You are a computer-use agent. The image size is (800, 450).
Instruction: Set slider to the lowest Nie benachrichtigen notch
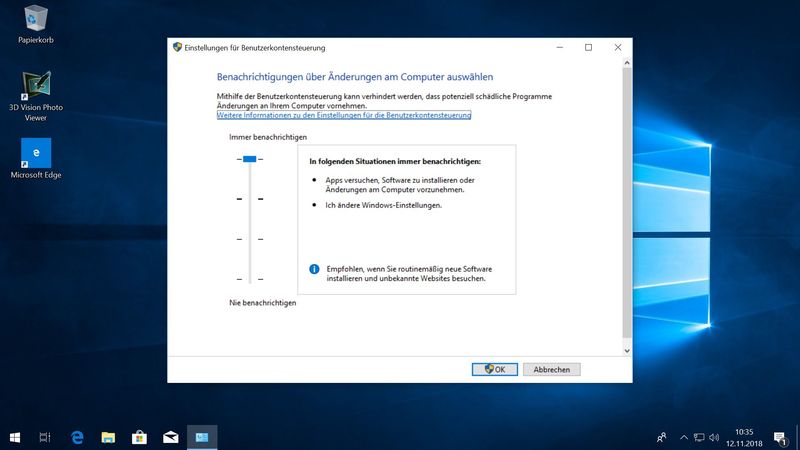(x=250, y=280)
